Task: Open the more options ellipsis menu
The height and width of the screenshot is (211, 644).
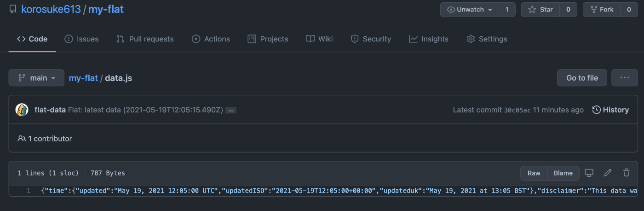Action: tap(625, 78)
